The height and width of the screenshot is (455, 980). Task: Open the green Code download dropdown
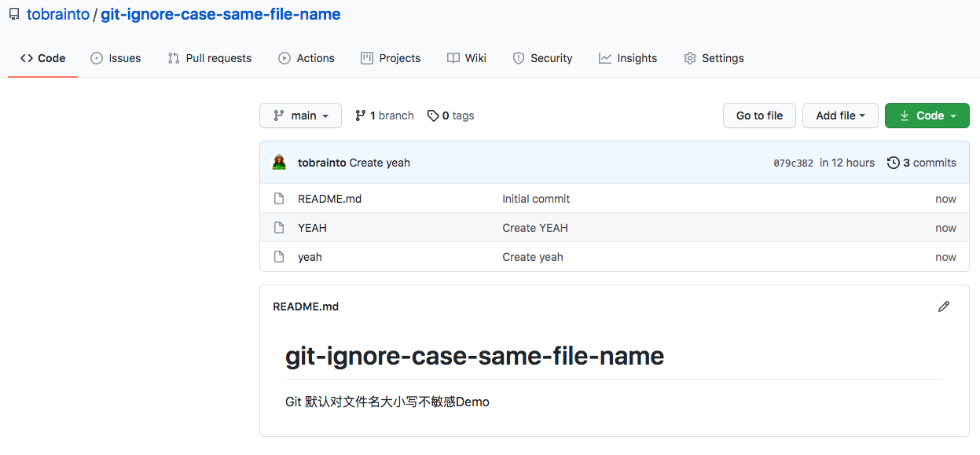(x=927, y=116)
